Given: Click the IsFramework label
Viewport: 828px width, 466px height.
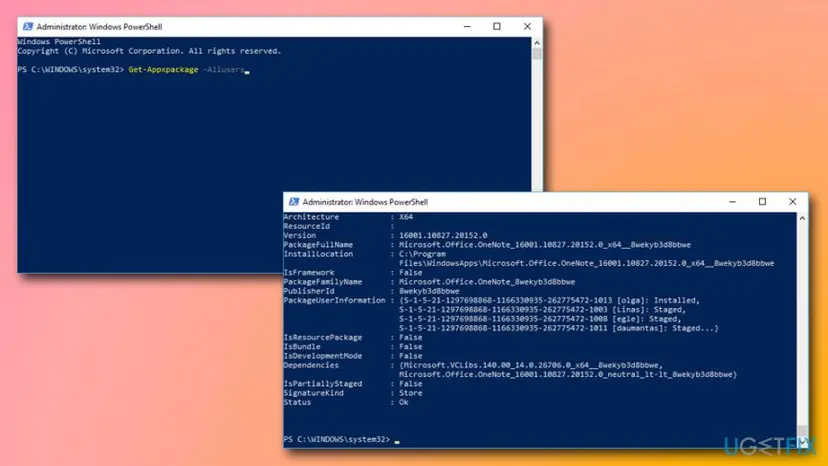Looking at the screenshot, I should point(309,273).
